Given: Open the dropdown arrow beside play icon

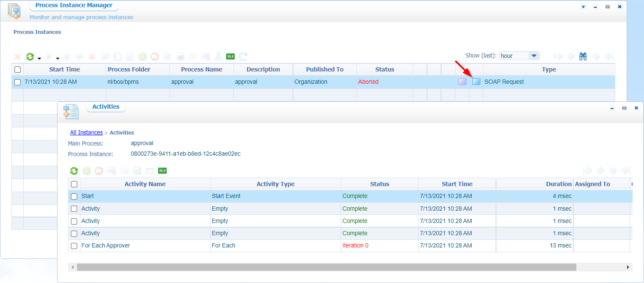Looking at the screenshot, I should (58, 58).
